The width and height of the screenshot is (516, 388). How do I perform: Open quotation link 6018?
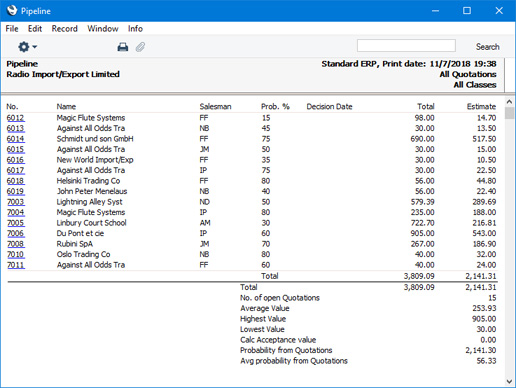tap(15, 181)
